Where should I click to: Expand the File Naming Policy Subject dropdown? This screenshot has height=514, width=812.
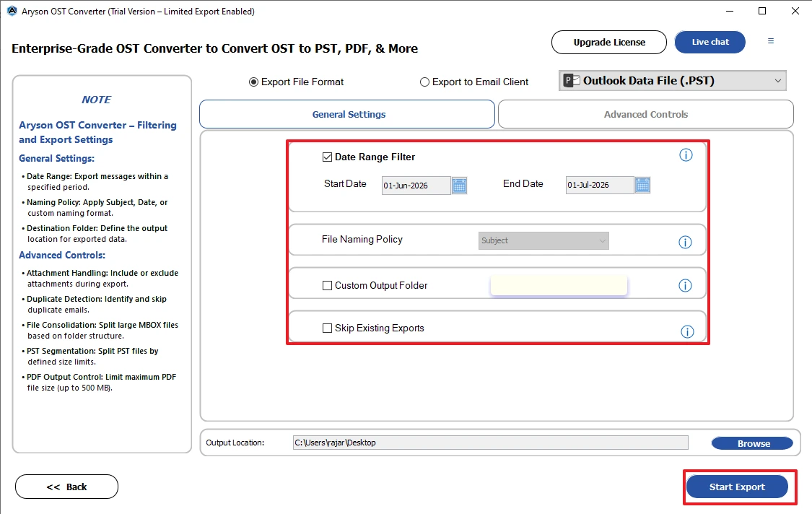coord(543,240)
